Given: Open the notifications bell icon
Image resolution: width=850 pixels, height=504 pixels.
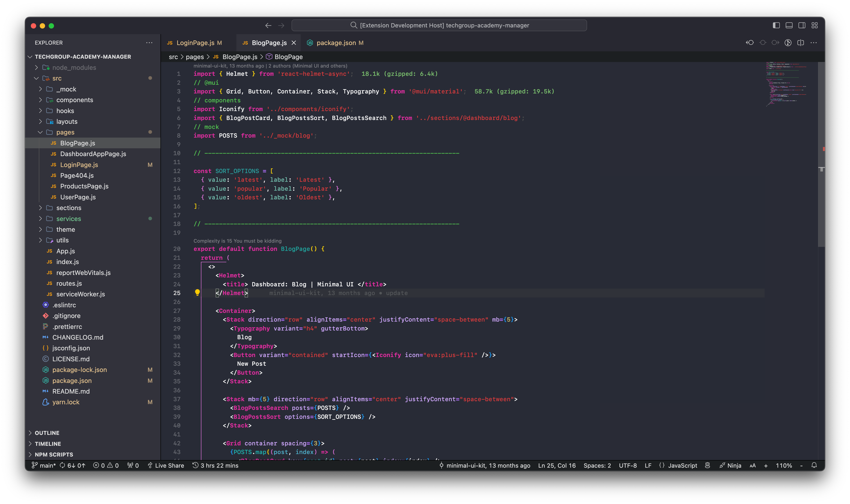Looking at the screenshot, I should (814, 465).
